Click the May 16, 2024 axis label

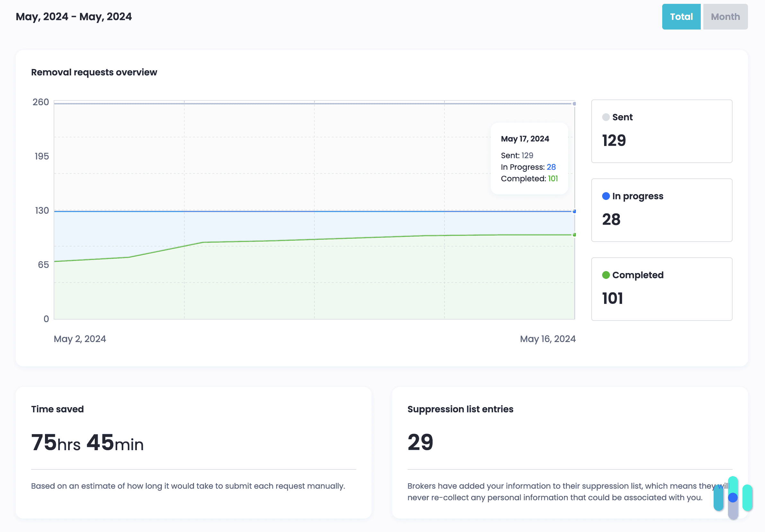[x=548, y=339]
